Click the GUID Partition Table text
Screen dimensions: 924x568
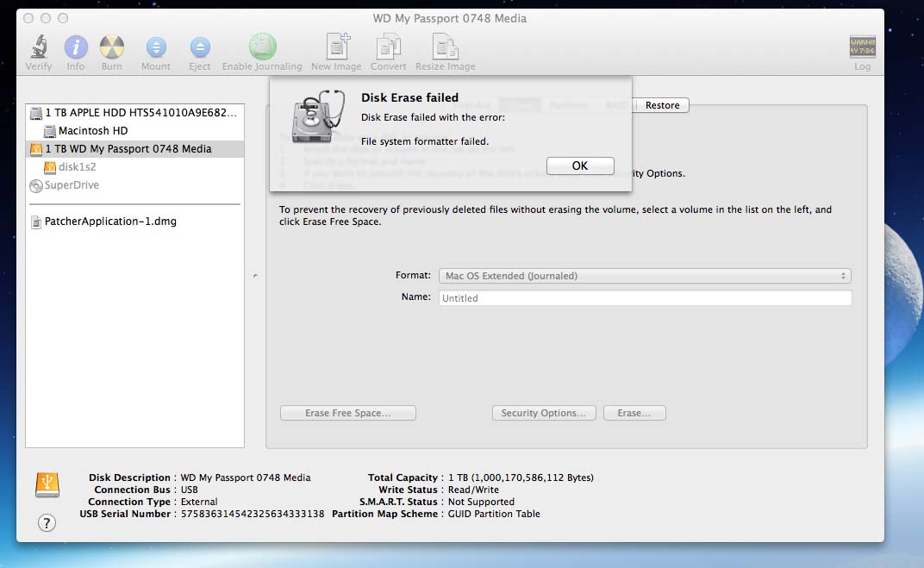tap(494, 514)
